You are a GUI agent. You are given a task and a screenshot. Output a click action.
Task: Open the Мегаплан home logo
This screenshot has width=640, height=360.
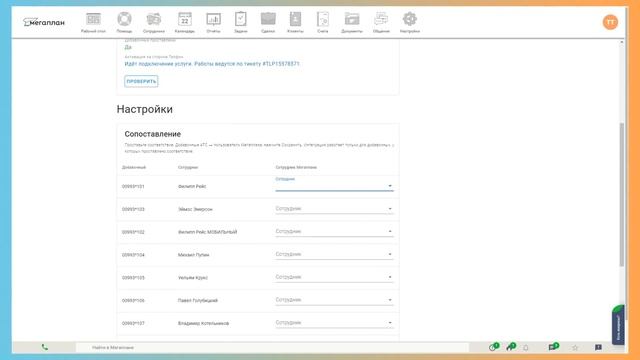coord(44,22)
